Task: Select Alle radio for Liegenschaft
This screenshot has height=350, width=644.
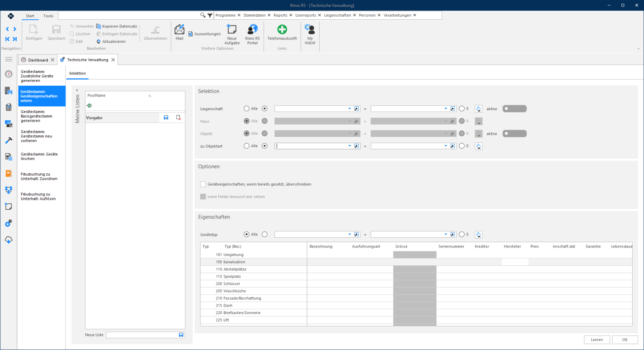Action: (247, 108)
